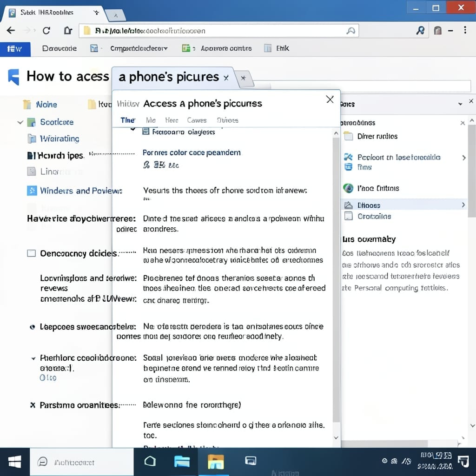Open a new tab beside phone's picures
The image size is (476, 476).
244,78
